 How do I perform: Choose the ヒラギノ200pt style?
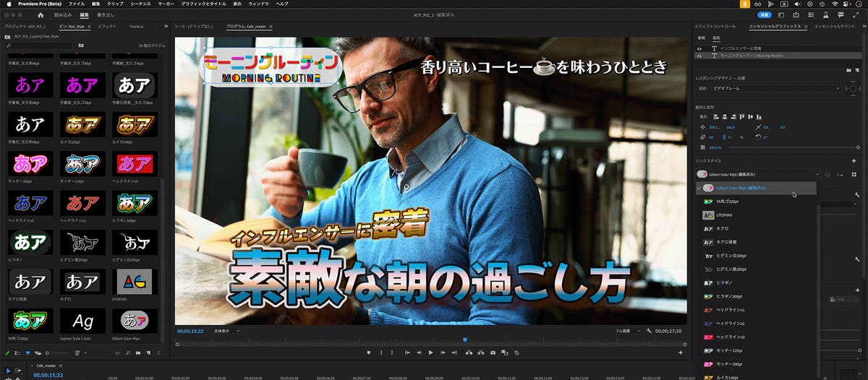[756, 296]
